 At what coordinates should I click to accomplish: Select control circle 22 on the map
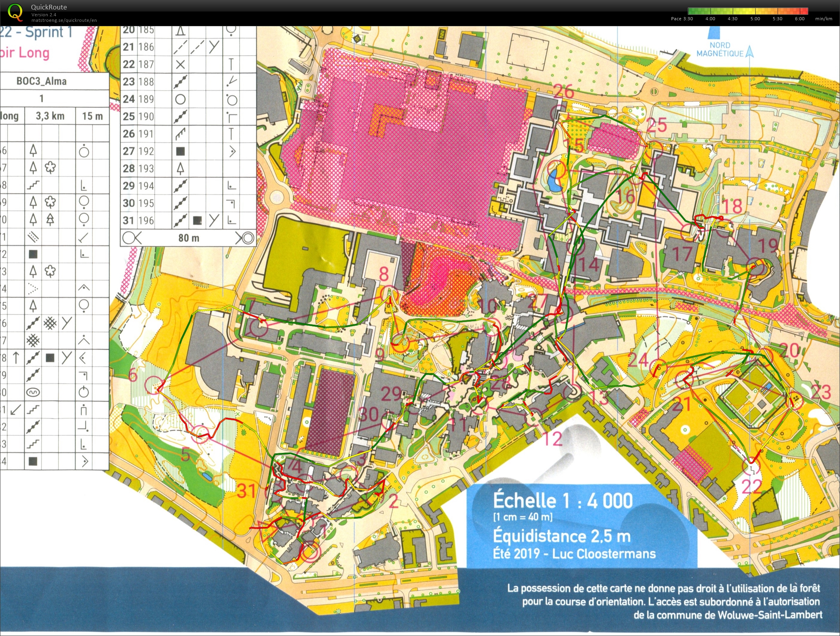pyautogui.click(x=751, y=466)
